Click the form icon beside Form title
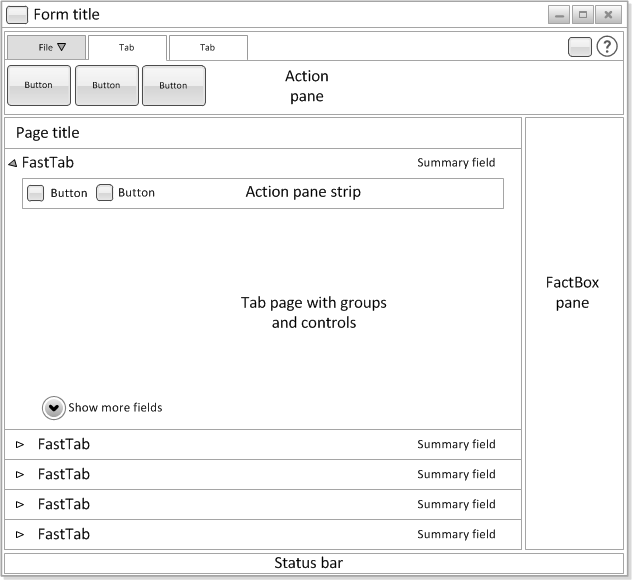The image size is (632, 580). [x=17, y=15]
